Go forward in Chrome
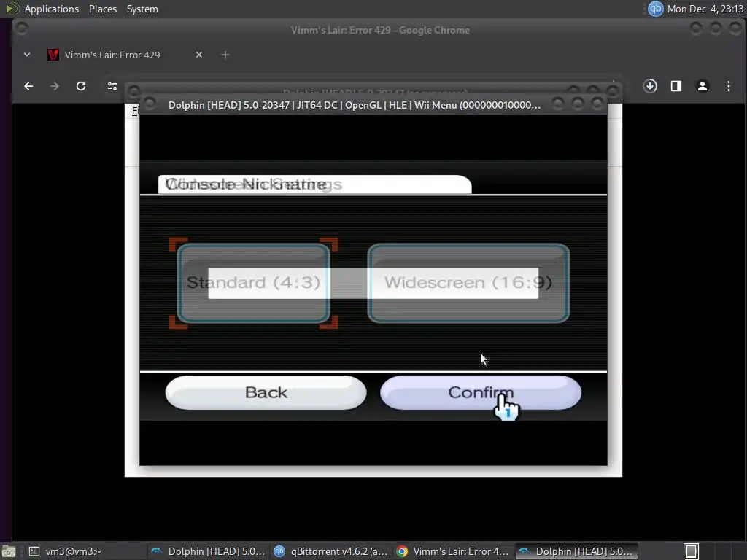The height and width of the screenshot is (560, 747). (55, 86)
